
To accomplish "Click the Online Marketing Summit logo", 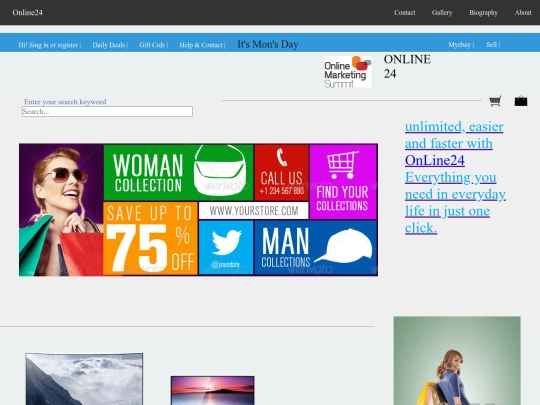I will click(348, 72).
